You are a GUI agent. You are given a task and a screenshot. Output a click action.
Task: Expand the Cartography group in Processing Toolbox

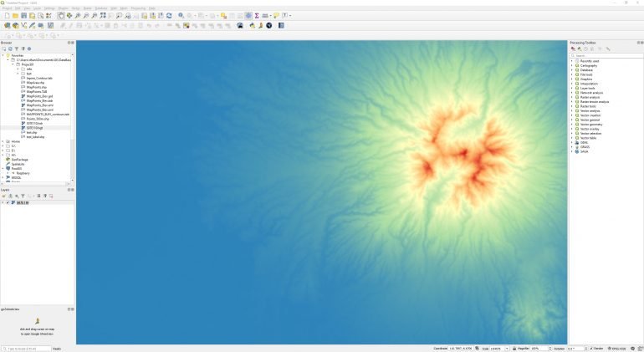tap(572, 66)
